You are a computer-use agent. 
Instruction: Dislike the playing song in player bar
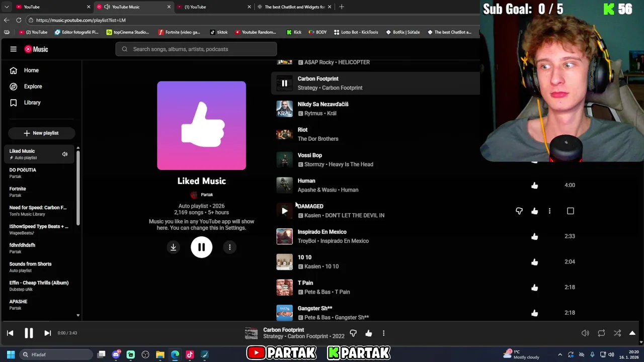point(353,333)
